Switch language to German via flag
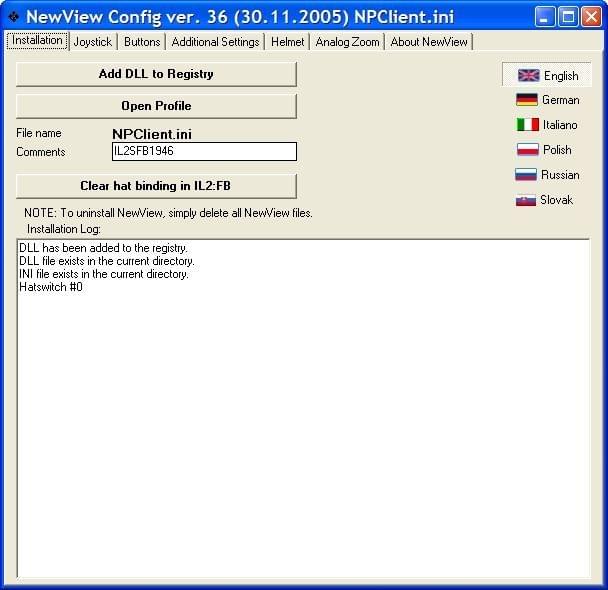608x590 pixels. [x=527, y=100]
